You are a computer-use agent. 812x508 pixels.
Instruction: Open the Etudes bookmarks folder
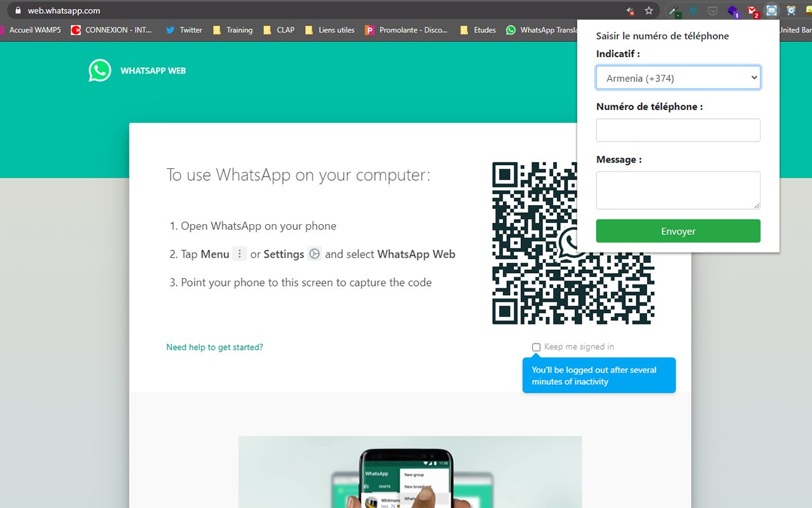(x=478, y=30)
